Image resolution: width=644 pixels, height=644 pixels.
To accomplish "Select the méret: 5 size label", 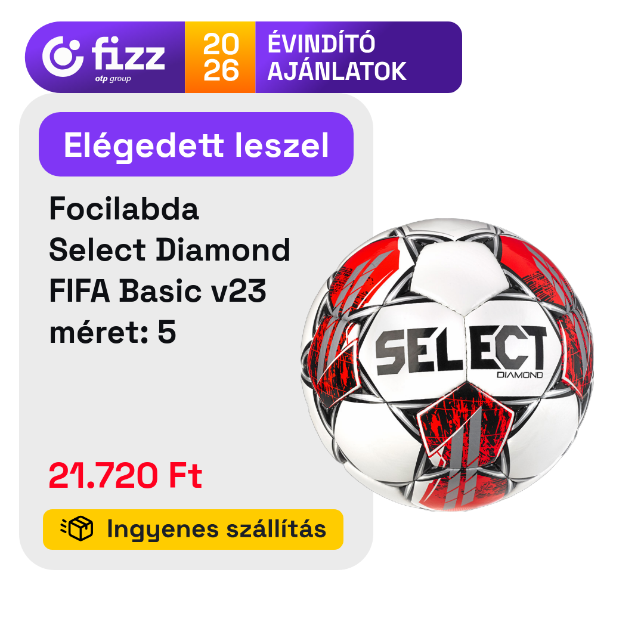I will pos(113,332).
